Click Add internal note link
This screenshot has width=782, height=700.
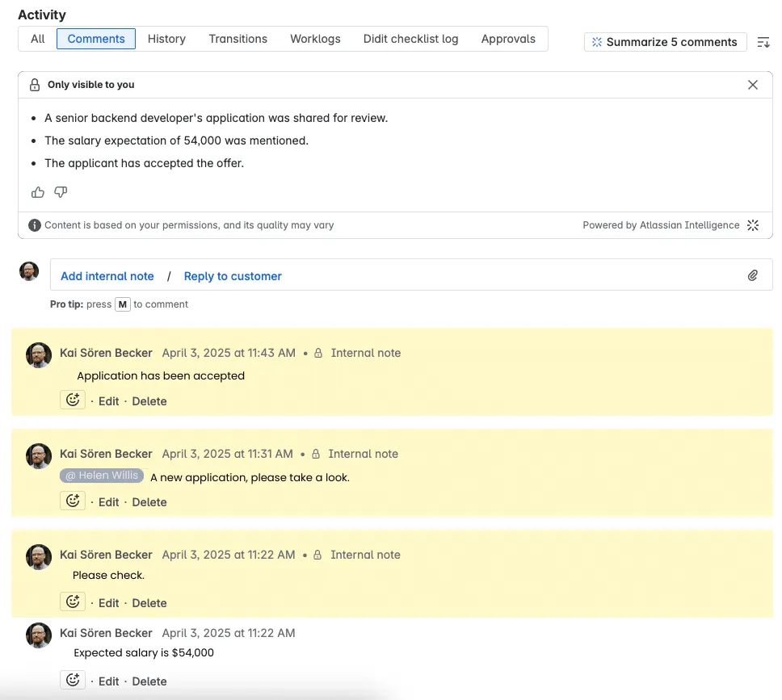[107, 276]
